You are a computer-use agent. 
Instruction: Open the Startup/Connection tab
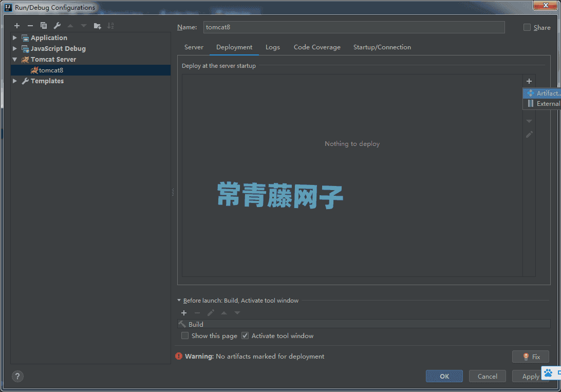click(x=382, y=47)
